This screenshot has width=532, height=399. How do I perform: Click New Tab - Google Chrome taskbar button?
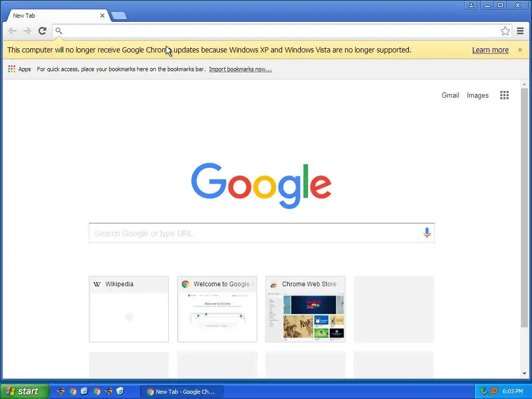[x=181, y=392]
